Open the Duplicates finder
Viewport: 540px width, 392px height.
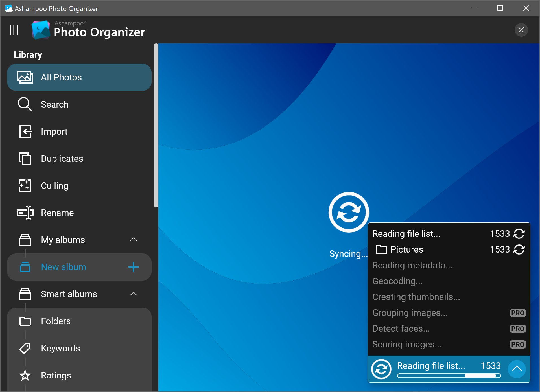point(79,159)
